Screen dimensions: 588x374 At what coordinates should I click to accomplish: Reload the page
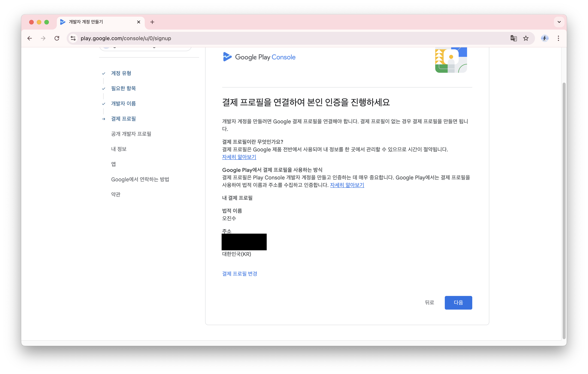pyautogui.click(x=57, y=38)
